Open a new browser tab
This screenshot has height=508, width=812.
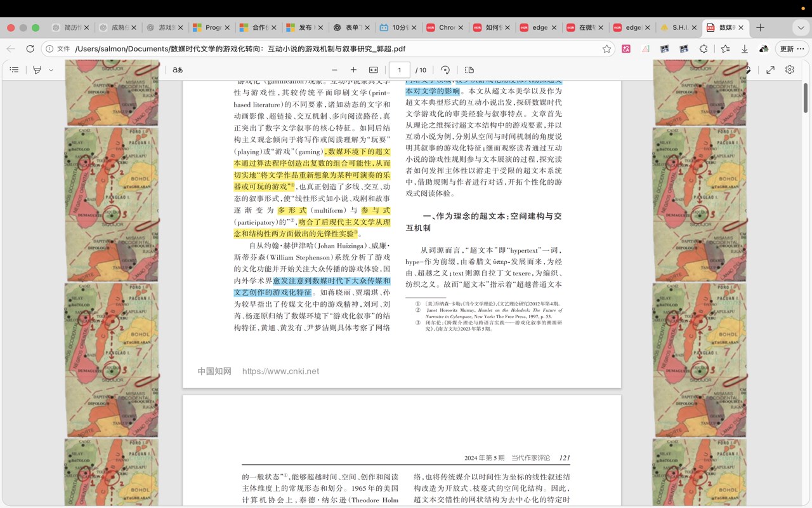point(760,27)
